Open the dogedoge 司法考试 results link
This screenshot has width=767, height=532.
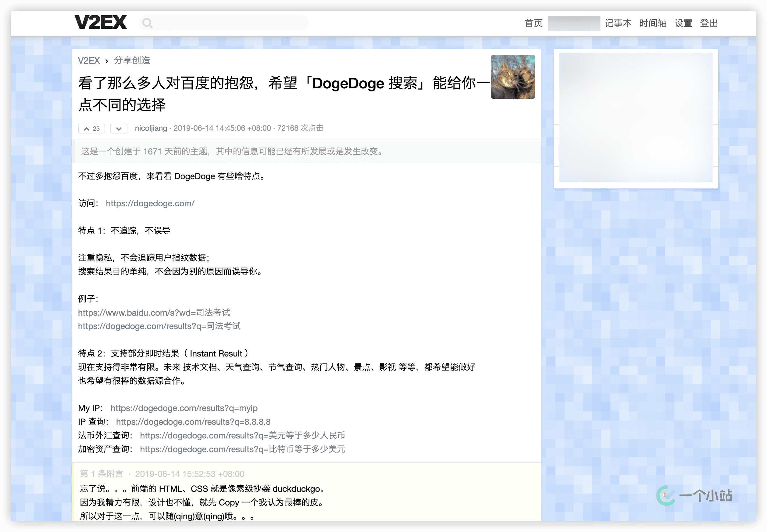pos(159,326)
